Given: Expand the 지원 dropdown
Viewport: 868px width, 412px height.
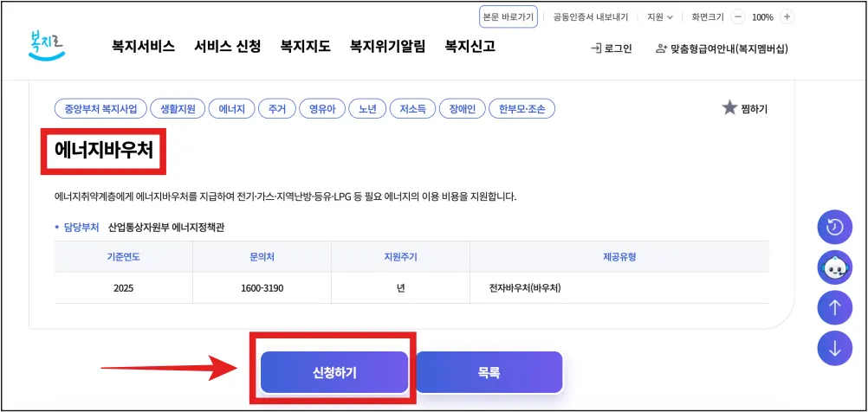Looking at the screenshot, I should point(660,17).
